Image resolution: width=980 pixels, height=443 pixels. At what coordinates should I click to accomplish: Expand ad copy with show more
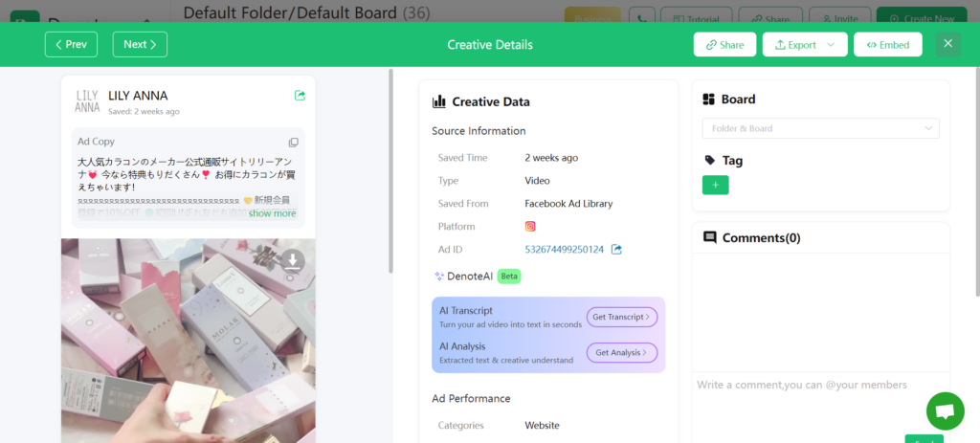point(272,213)
